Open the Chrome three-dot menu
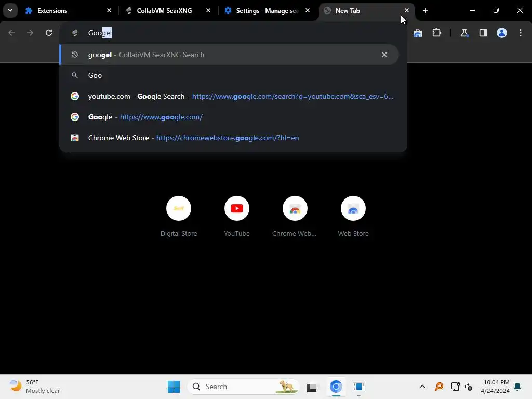532x399 pixels. tap(520, 33)
